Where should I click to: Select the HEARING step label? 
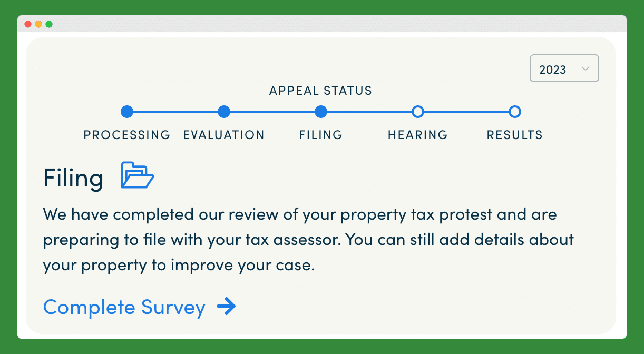[x=418, y=135]
